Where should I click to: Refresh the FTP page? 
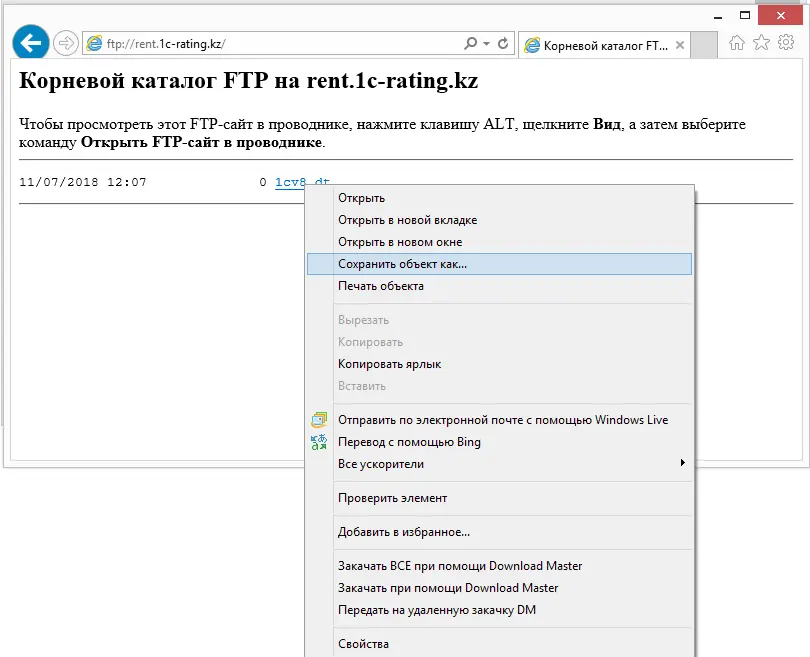click(503, 43)
